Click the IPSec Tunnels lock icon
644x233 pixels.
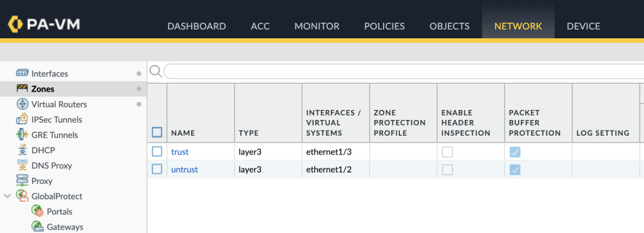(x=22, y=119)
